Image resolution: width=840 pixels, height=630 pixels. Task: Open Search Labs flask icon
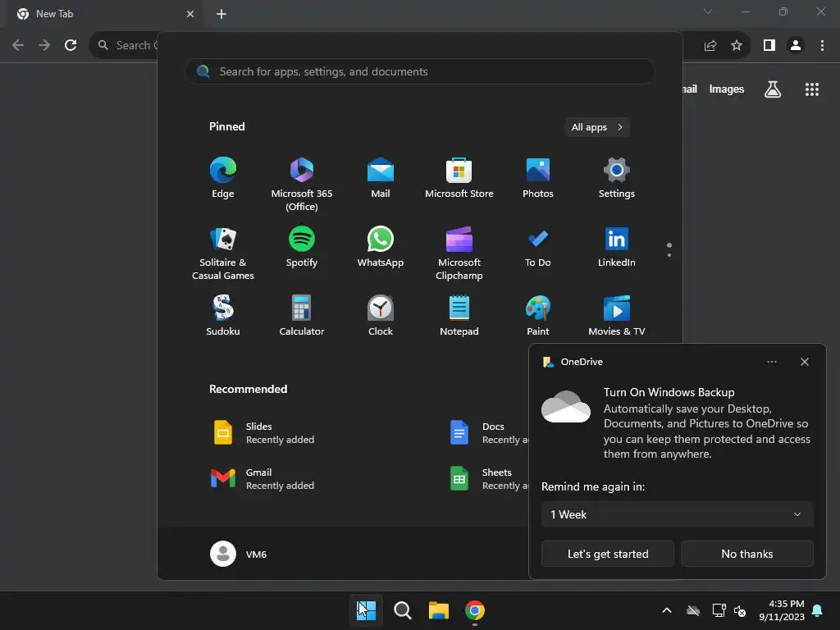click(773, 89)
